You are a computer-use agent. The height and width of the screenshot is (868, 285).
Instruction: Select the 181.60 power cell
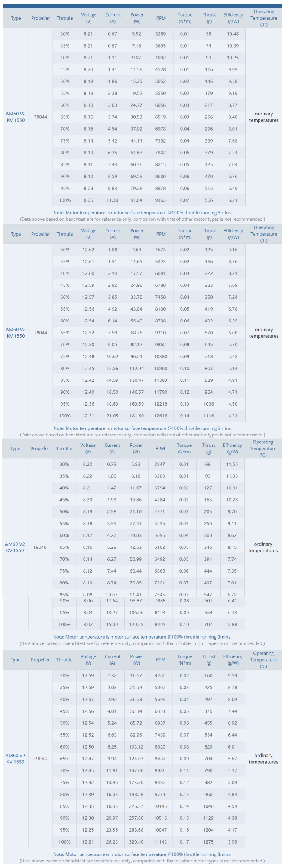coord(137,416)
